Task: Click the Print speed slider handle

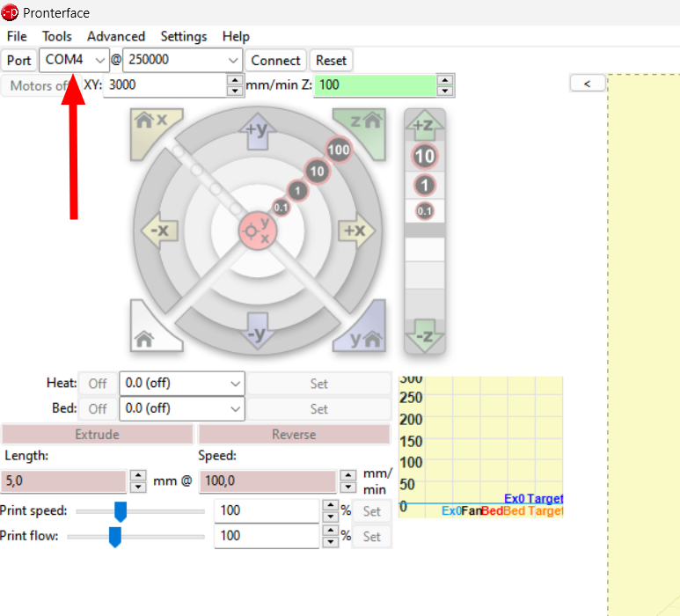Action: (x=121, y=510)
